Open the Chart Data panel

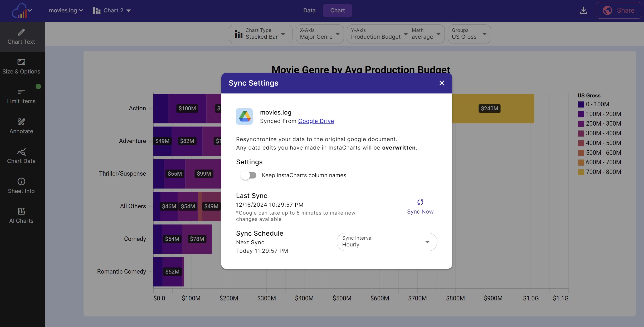click(21, 156)
